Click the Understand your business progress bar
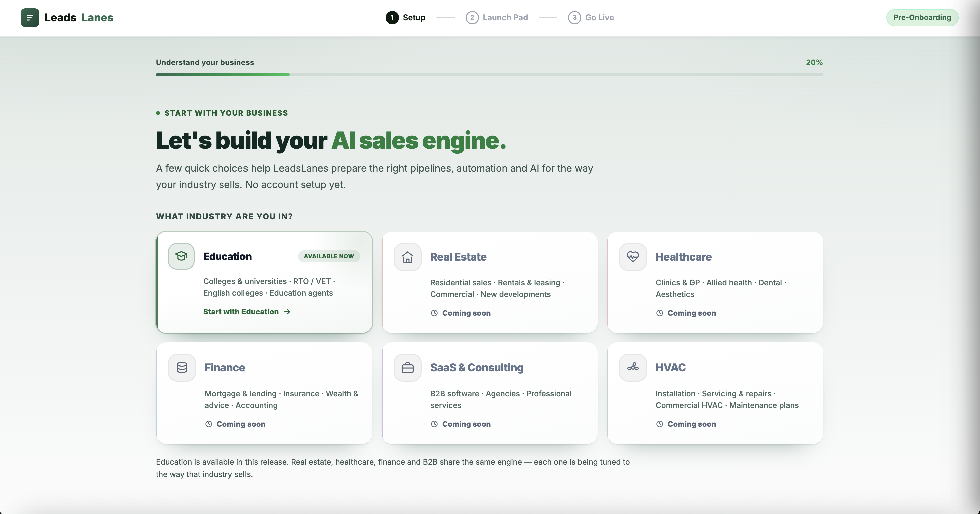This screenshot has height=514, width=980. coord(489,75)
